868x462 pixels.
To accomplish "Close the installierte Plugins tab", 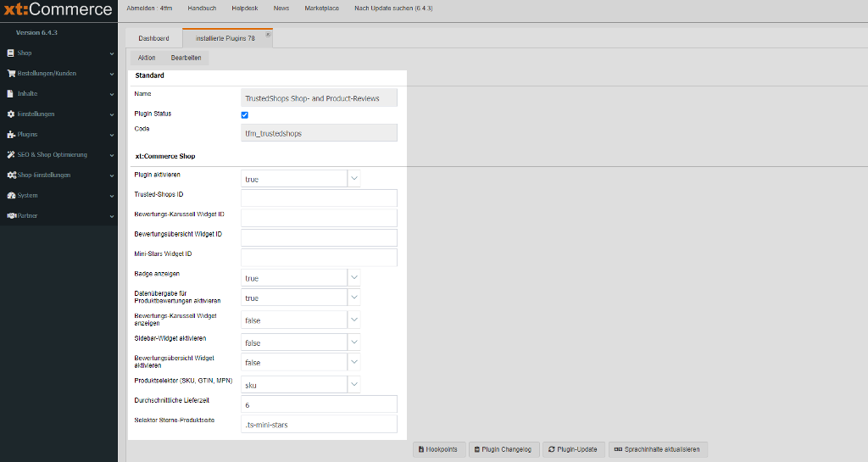I will coord(268,35).
